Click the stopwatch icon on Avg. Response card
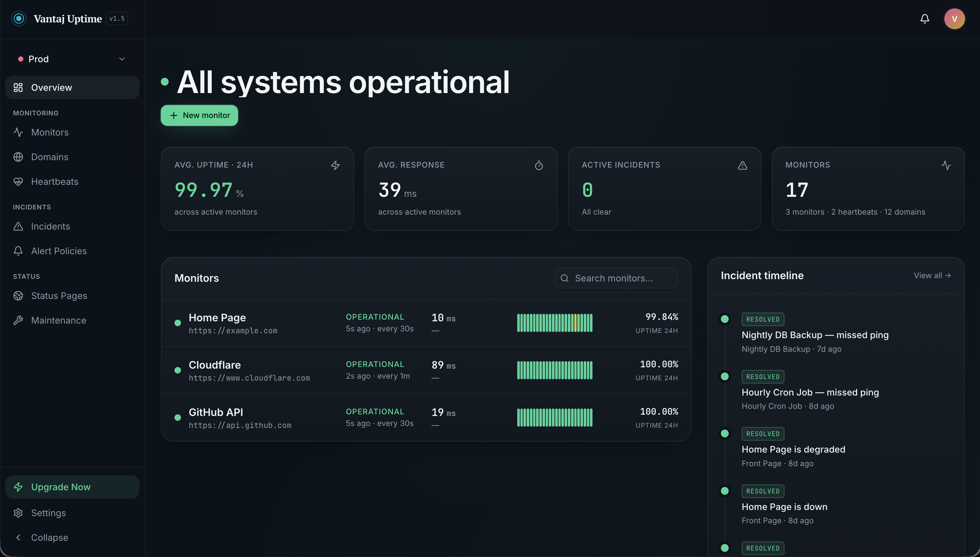This screenshot has height=557, width=980. pos(539,165)
